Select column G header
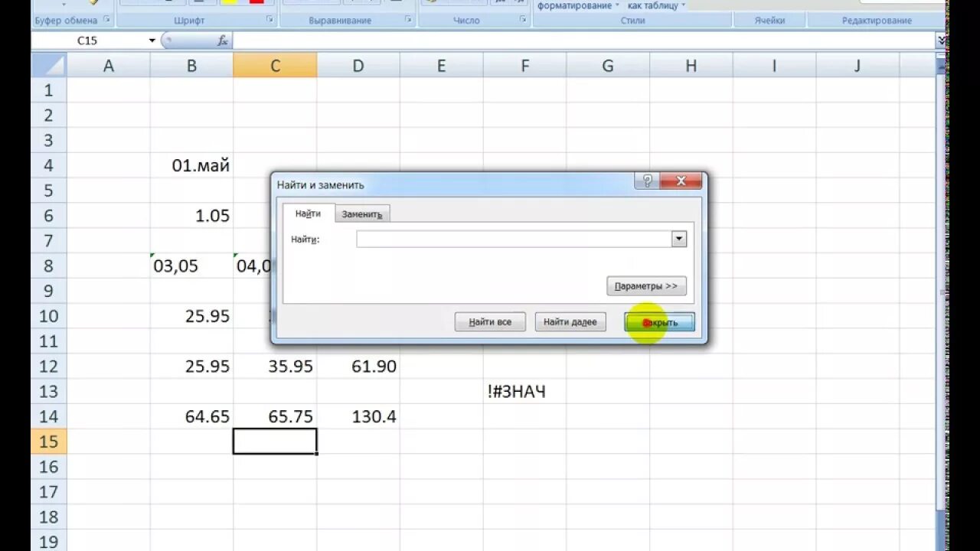 coord(608,66)
